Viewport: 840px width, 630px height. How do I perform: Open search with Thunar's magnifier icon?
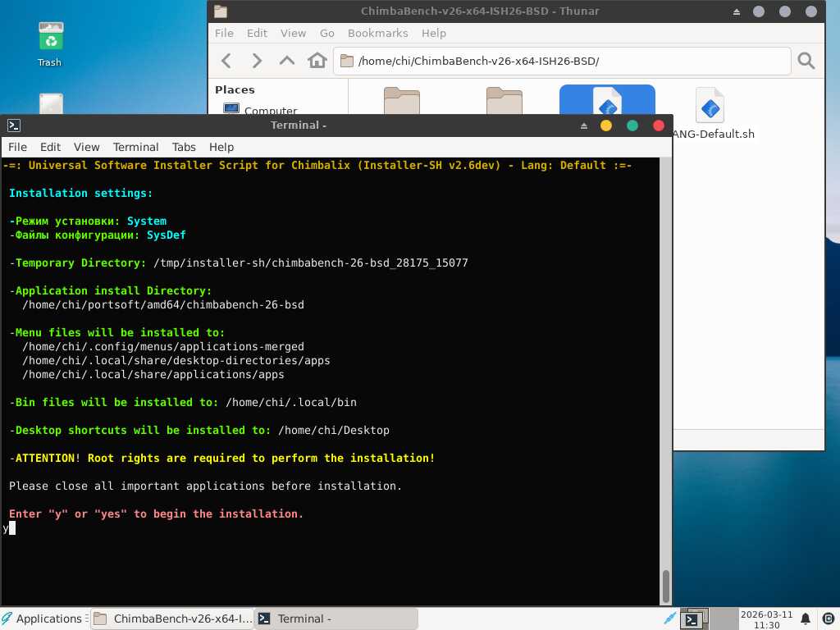(x=806, y=61)
